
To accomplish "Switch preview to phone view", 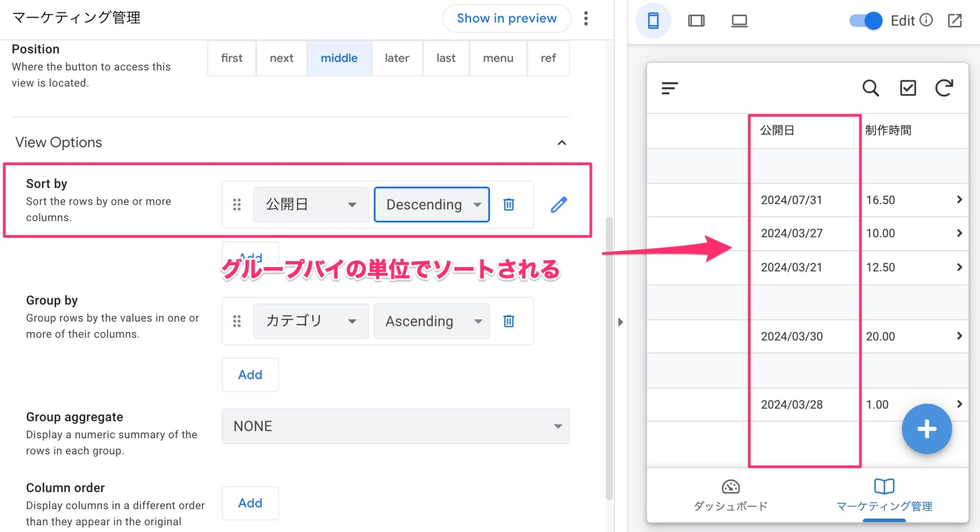I will [x=653, y=20].
